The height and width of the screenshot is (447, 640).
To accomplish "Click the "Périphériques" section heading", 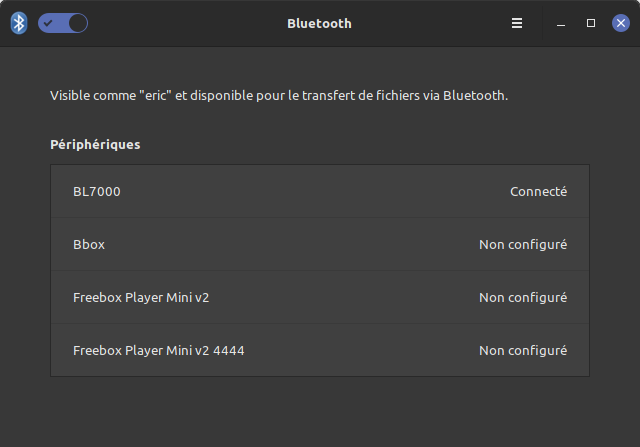I will tap(95, 144).
